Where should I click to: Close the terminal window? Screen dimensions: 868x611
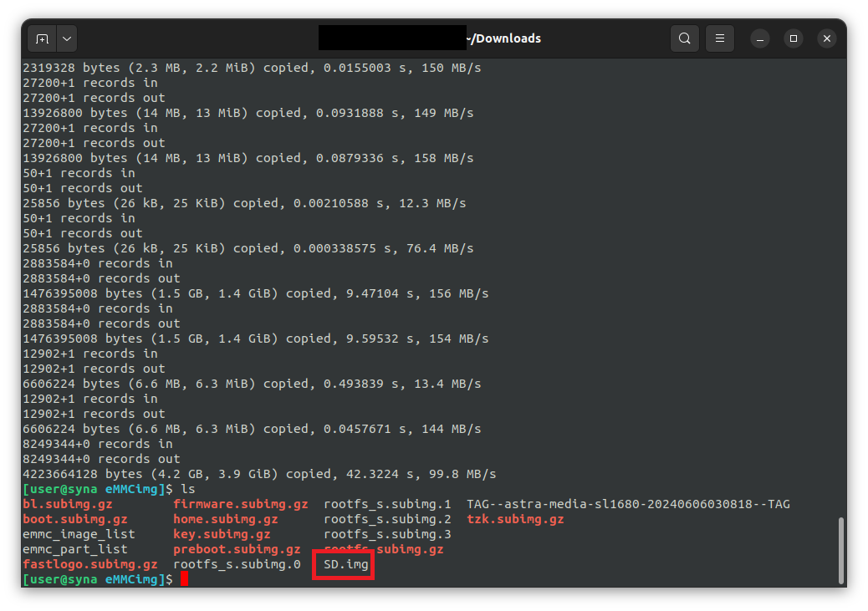pyautogui.click(x=826, y=38)
